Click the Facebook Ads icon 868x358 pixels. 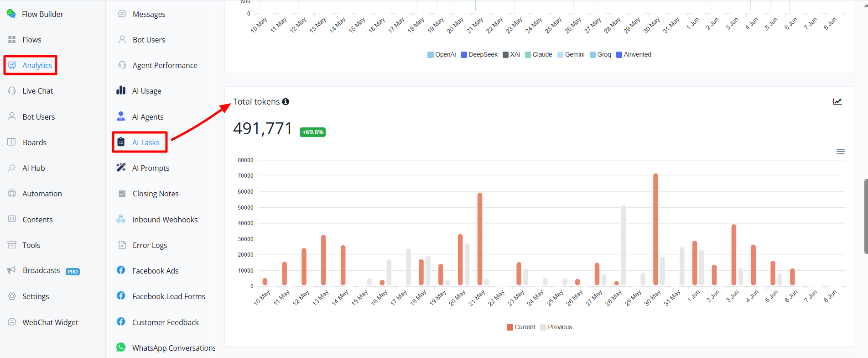(x=121, y=270)
